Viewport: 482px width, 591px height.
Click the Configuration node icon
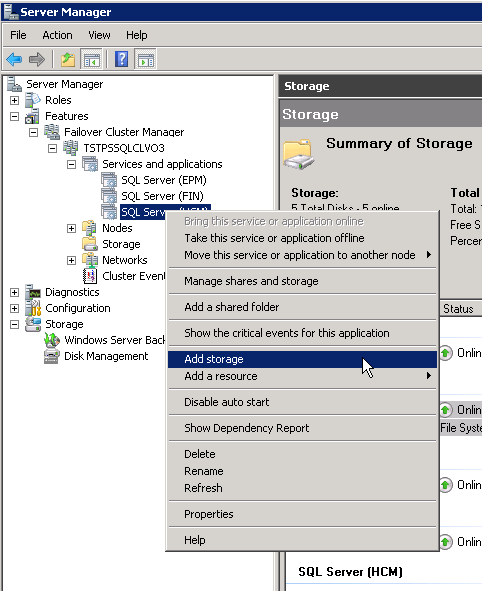(x=32, y=308)
